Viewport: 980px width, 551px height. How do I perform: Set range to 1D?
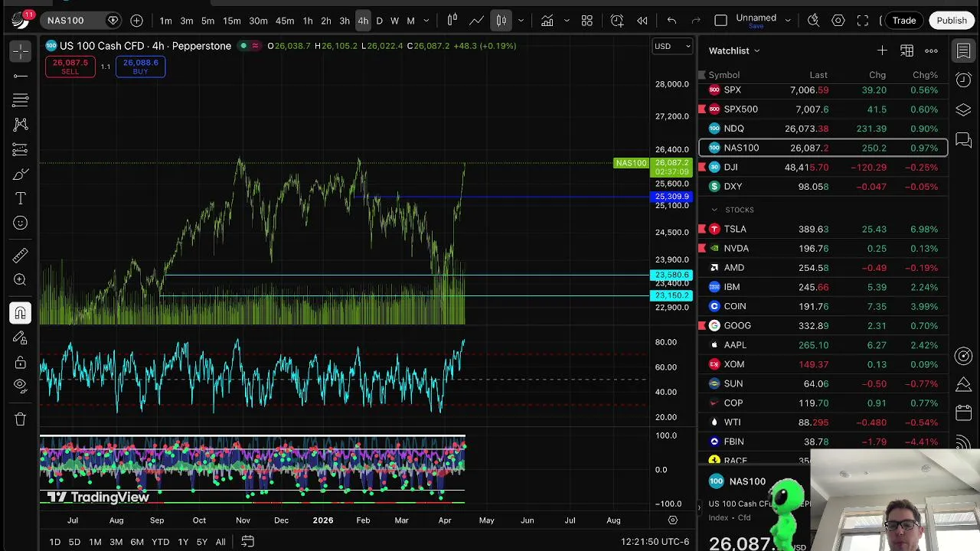(x=54, y=542)
